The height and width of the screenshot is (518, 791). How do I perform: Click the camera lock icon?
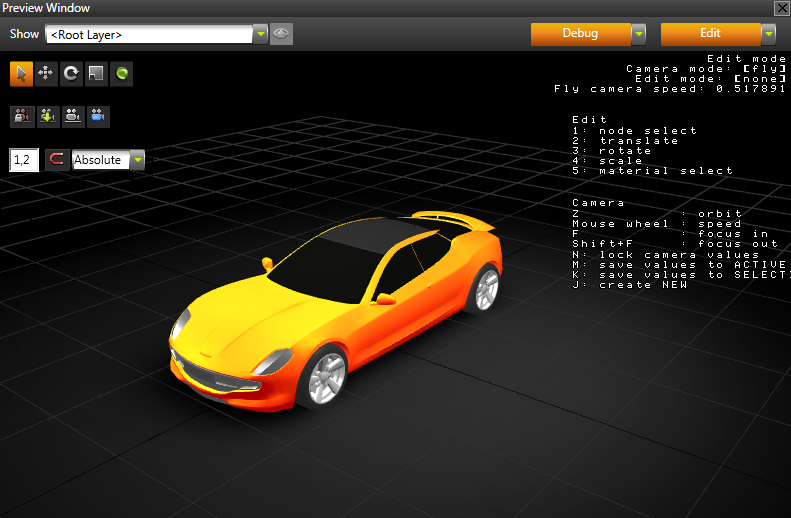click(x=21, y=116)
